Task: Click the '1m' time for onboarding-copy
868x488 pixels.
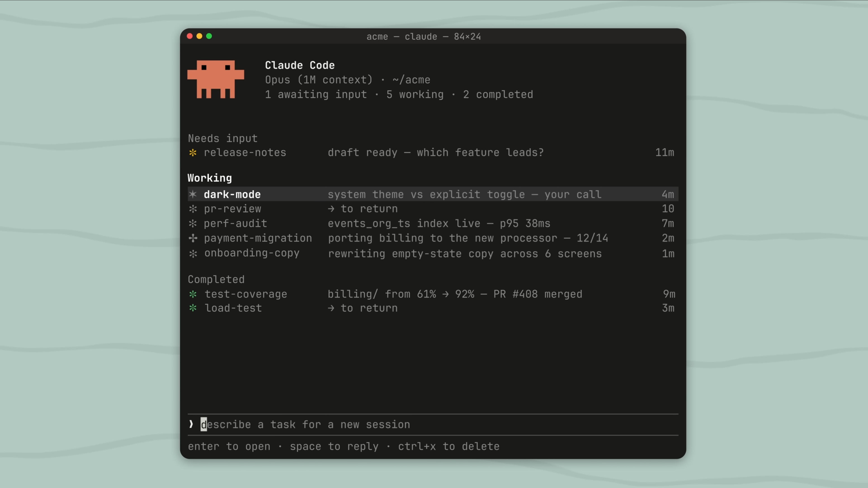Action: coord(668,253)
